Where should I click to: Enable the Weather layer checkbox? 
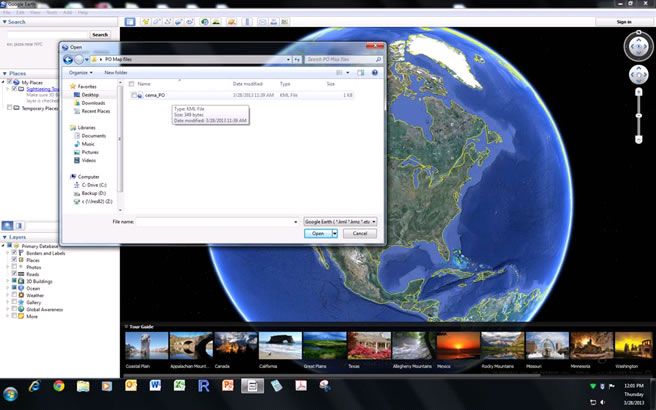14,295
